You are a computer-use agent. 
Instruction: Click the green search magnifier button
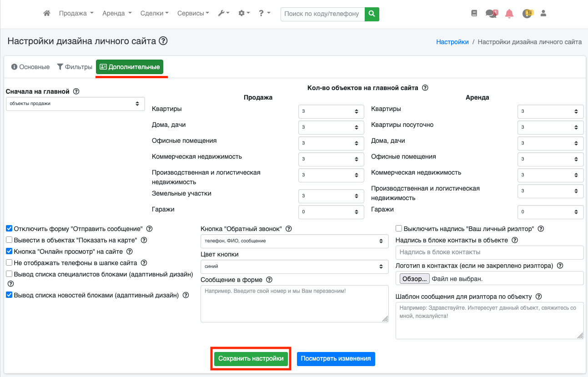coord(372,14)
